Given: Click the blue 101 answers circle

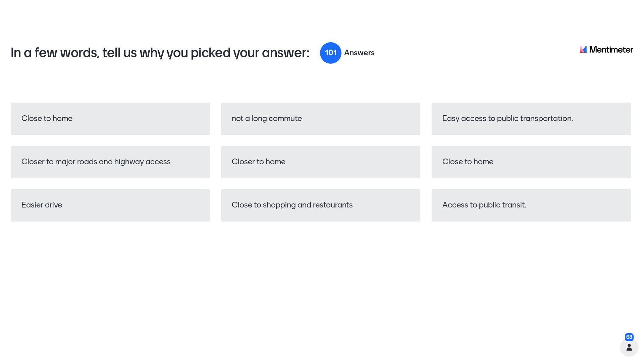Looking at the screenshot, I should pos(330,53).
